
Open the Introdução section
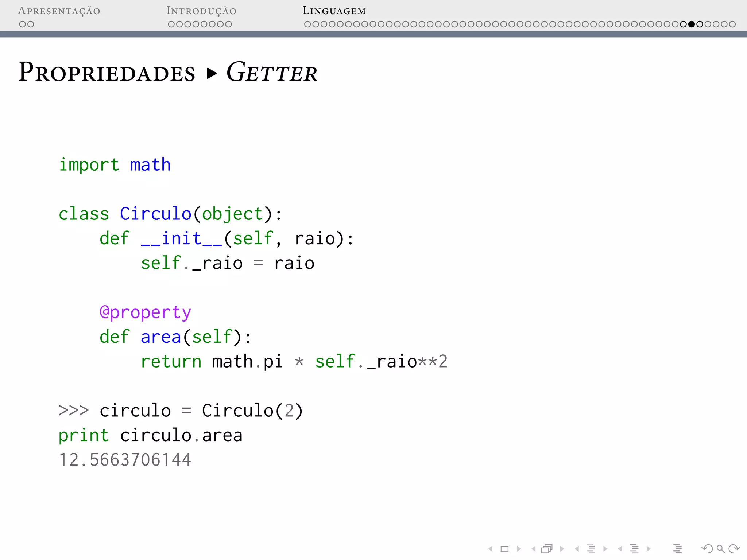tap(201, 11)
